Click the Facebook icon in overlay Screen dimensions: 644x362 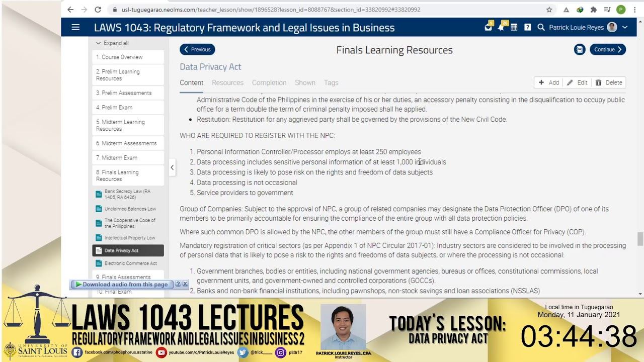coord(77,352)
